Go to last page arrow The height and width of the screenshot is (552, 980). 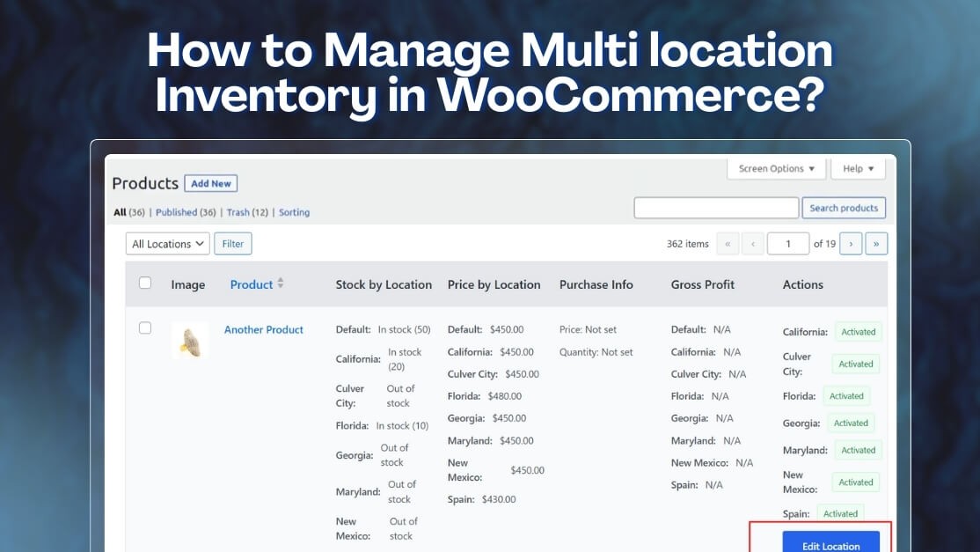coord(876,244)
